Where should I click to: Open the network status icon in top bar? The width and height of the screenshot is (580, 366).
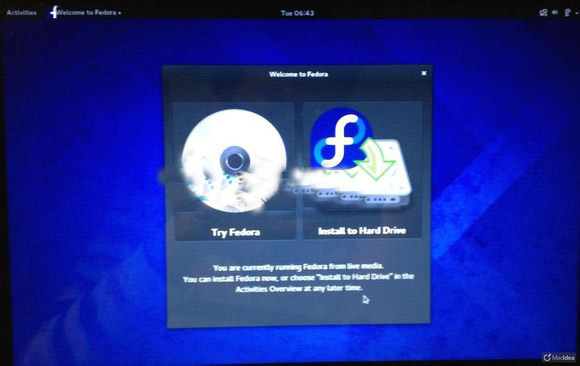point(543,13)
